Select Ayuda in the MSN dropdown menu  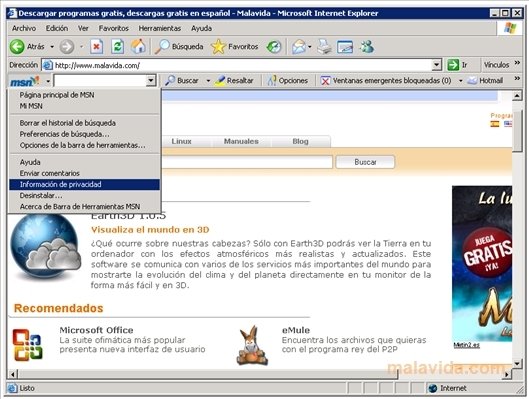click(84, 162)
